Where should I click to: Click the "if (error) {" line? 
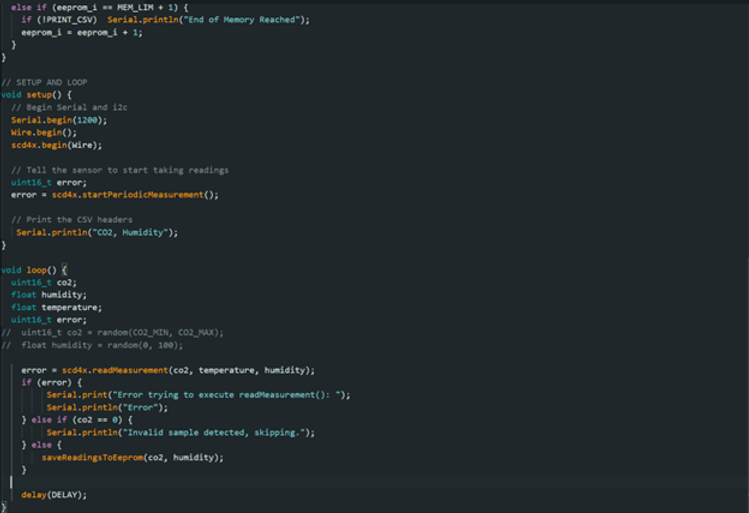click(52, 383)
